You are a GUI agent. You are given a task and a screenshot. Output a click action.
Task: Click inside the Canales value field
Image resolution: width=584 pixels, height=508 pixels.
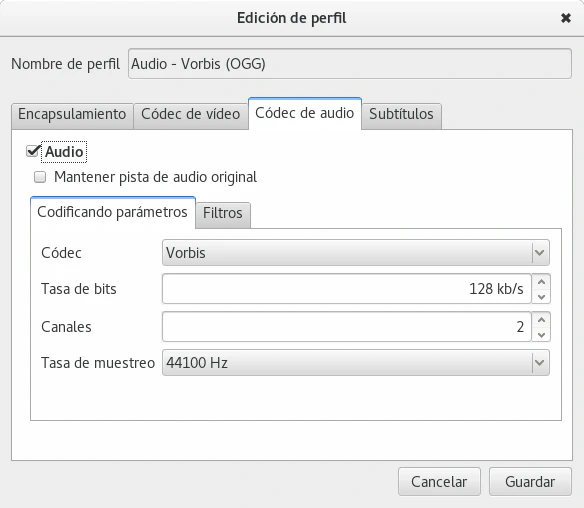(x=346, y=327)
